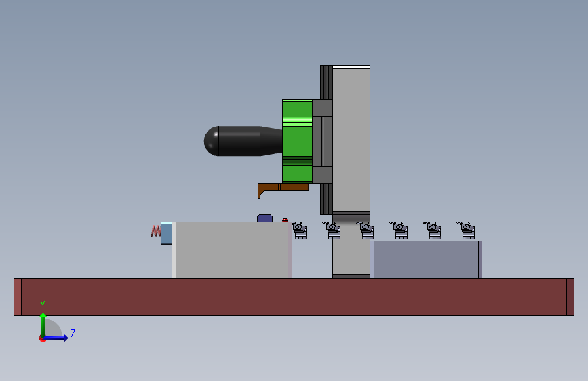This screenshot has height=381, width=588.
Task: Click the blue Z axis arrow of triad
Action: [56, 338]
